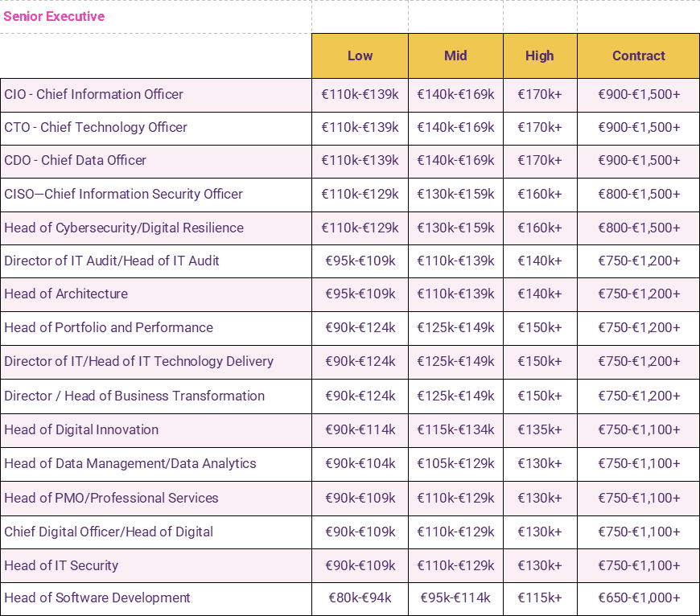Click CTO - Chief Technology Officer role
The height and width of the screenshot is (616, 700).
coord(96,127)
